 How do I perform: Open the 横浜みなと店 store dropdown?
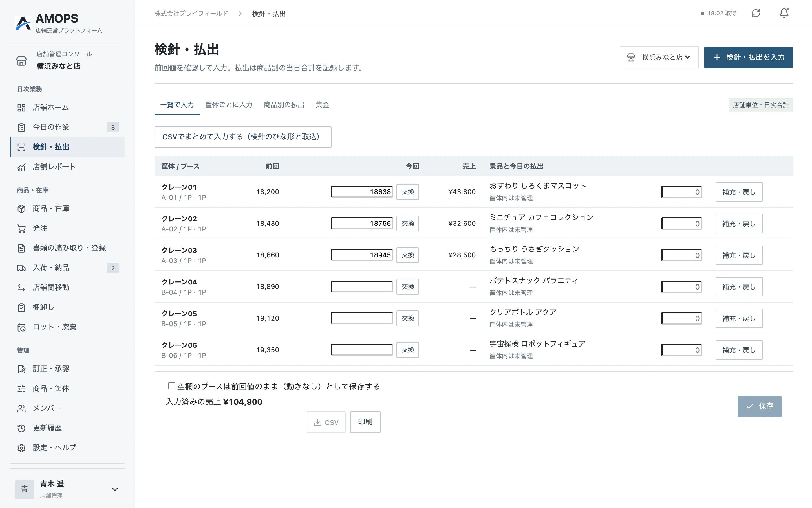pos(659,58)
